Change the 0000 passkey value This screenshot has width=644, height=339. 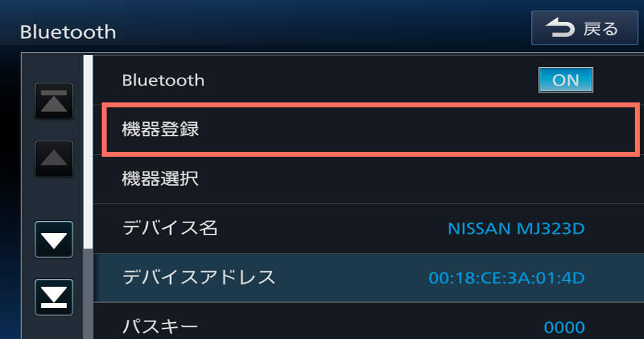[563, 327]
